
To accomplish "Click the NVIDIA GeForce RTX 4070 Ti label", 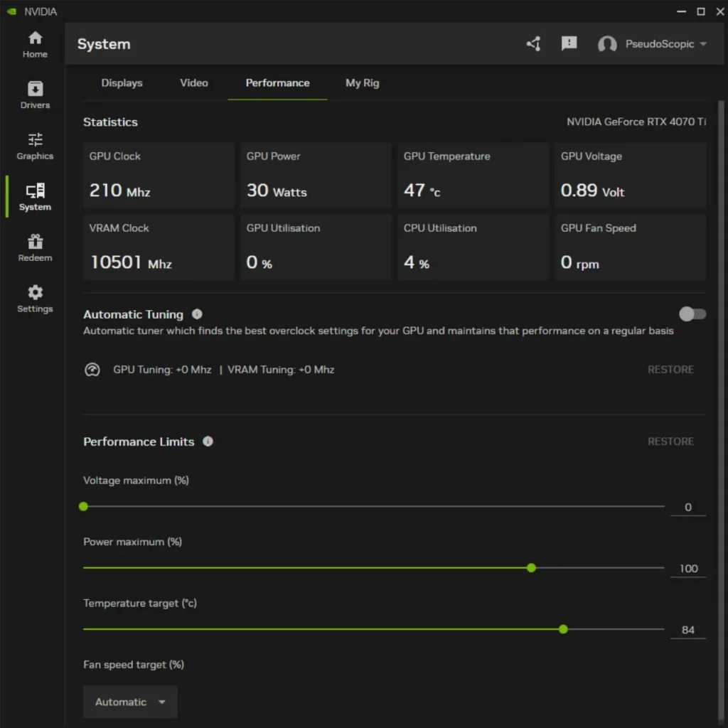I will tap(636, 122).
